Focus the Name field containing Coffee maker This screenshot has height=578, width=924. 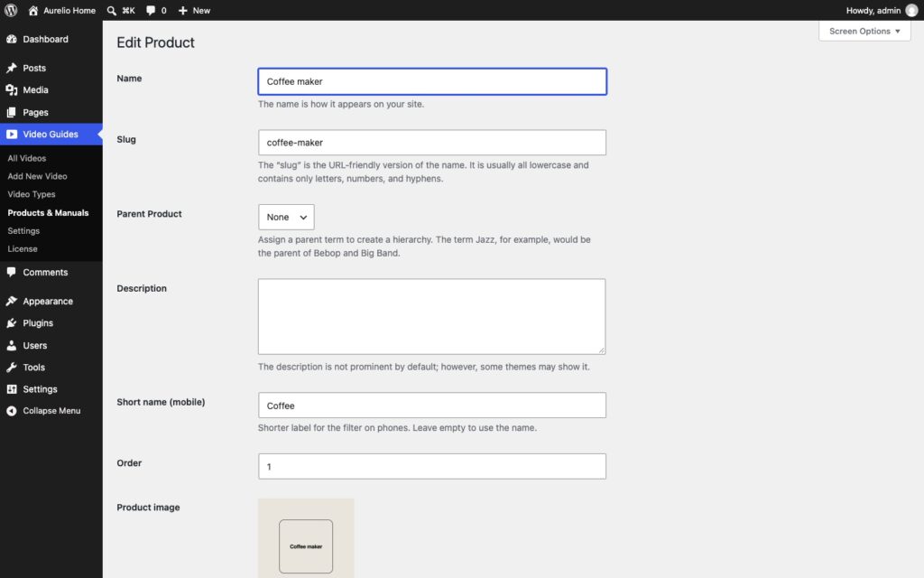click(x=432, y=81)
